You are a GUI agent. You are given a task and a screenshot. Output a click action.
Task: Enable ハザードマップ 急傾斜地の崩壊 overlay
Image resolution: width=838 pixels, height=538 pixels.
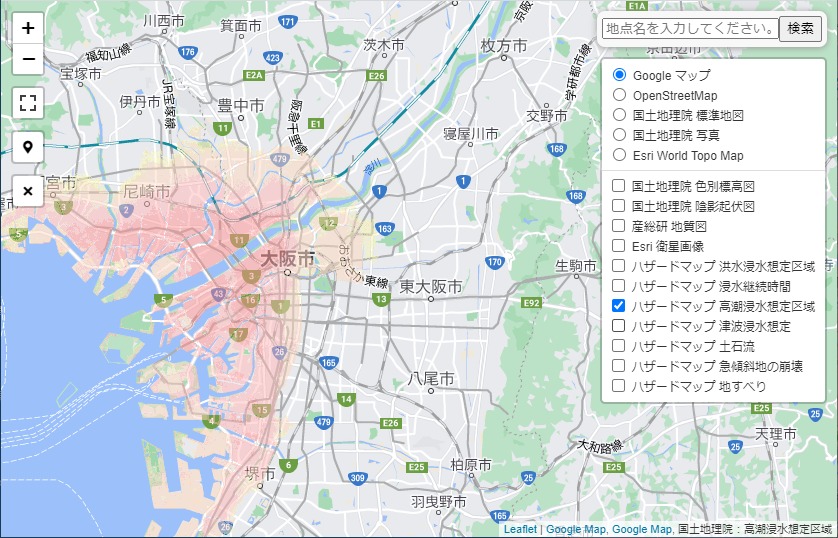(618, 365)
